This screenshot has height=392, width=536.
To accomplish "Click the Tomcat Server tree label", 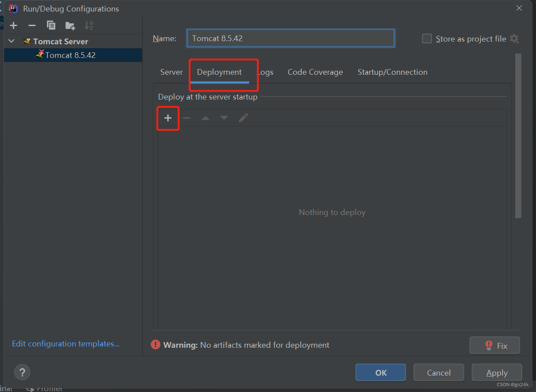I will (x=61, y=41).
